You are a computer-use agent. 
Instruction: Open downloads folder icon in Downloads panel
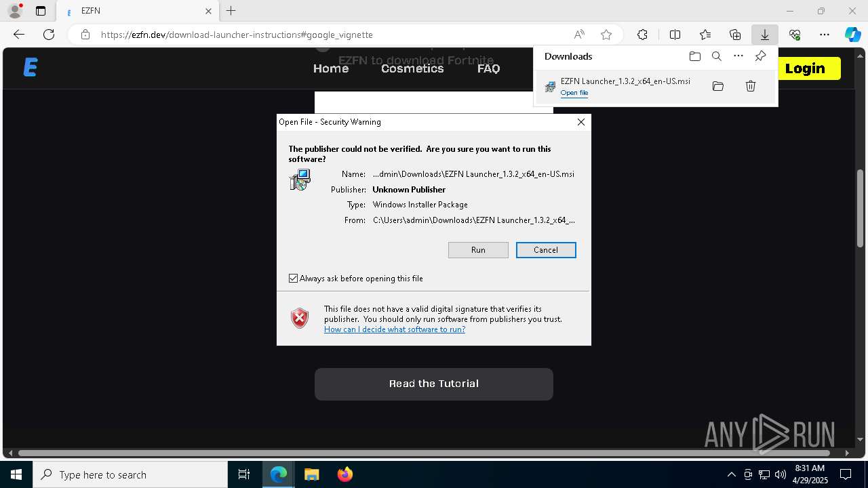[x=694, y=56]
